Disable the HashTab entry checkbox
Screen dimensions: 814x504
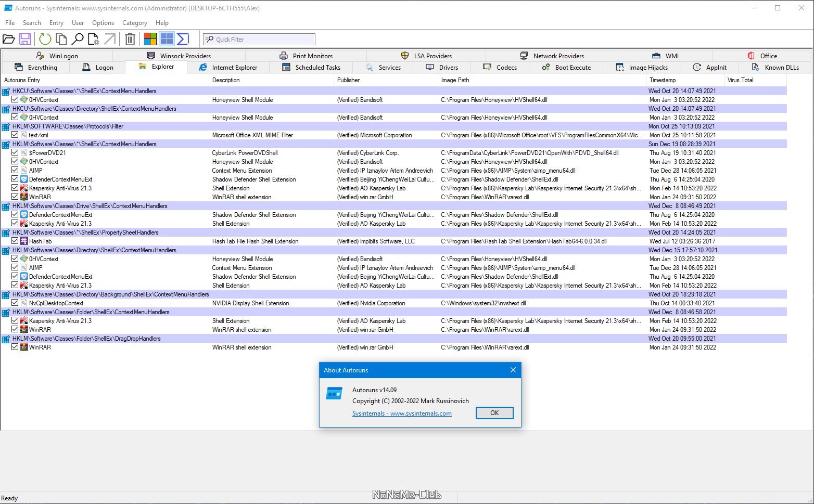click(x=15, y=241)
